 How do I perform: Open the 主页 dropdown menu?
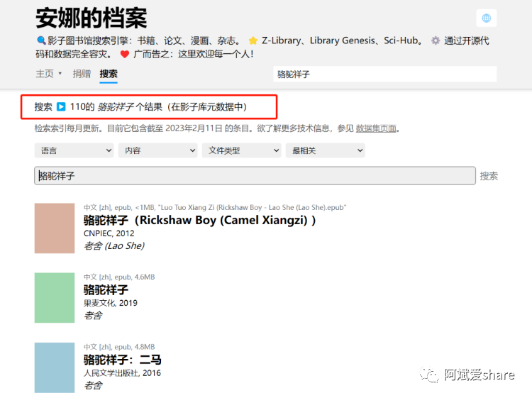coord(49,74)
